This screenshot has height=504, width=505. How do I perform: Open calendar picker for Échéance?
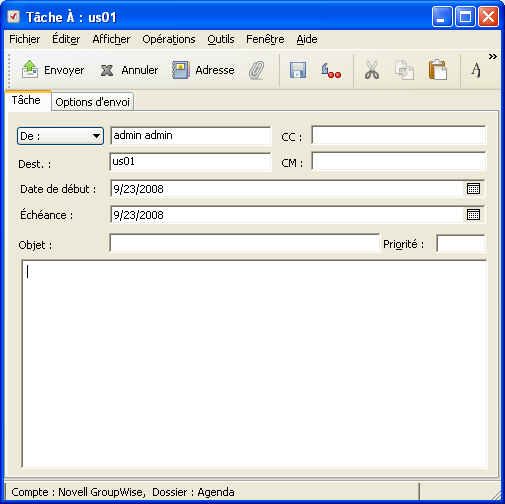[x=473, y=215]
